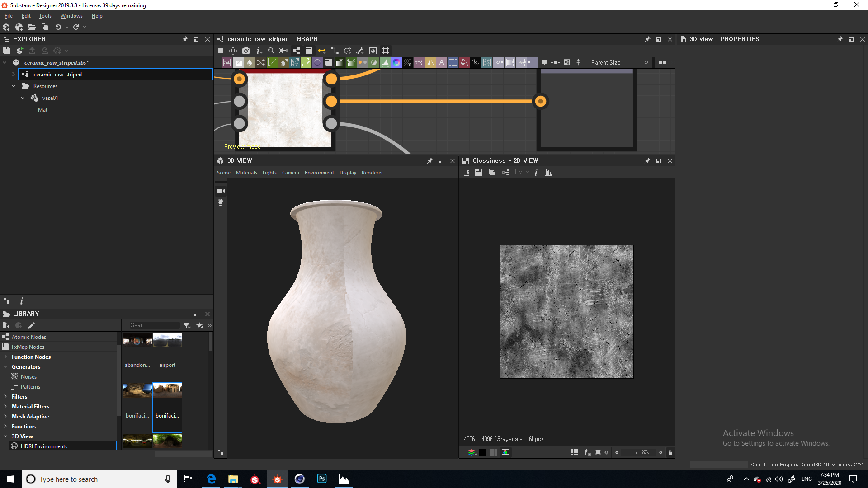Click the black background swatch in 2D view

tap(483, 452)
